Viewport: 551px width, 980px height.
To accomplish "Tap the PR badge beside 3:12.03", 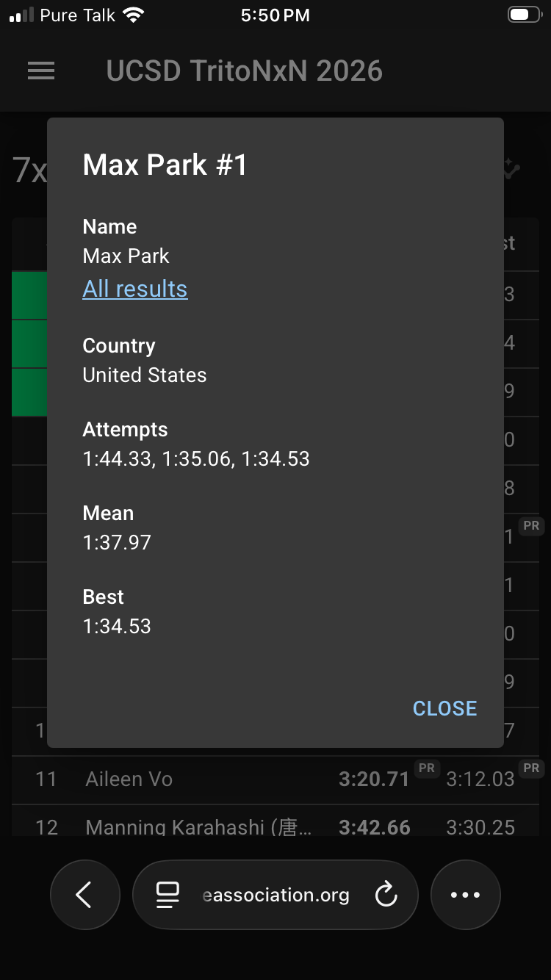I will pos(531,768).
